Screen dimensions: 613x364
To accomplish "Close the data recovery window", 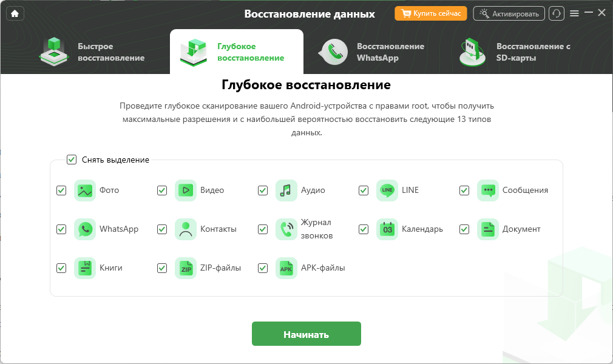I will click(601, 13).
